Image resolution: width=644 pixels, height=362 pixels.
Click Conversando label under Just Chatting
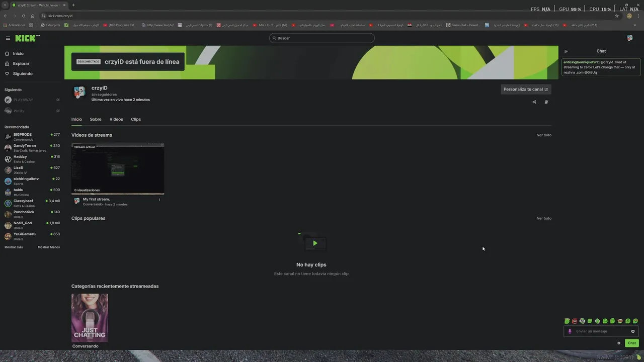pyautogui.click(x=86, y=346)
